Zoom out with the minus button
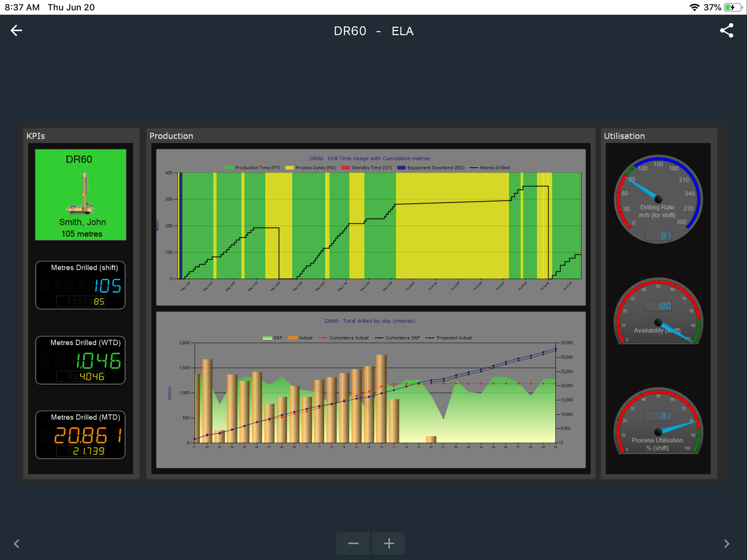This screenshot has height=560, width=747. pyautogui.click(x=353, y=543)
